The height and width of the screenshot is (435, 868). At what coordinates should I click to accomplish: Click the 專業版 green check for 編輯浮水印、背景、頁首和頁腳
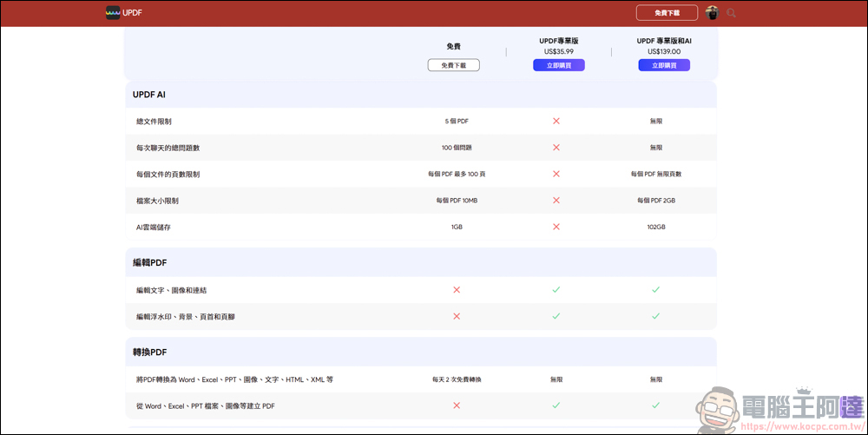pyautogui.click(x=556, y=316)
